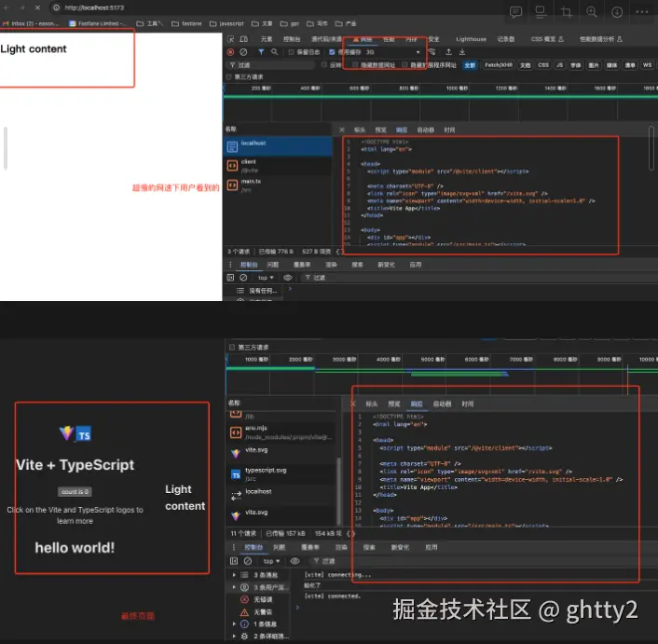This screenshot has width=658, height=644.
Task: Select the 全部 filter chip
Action: pyautogui.click(x=470, y=65)
